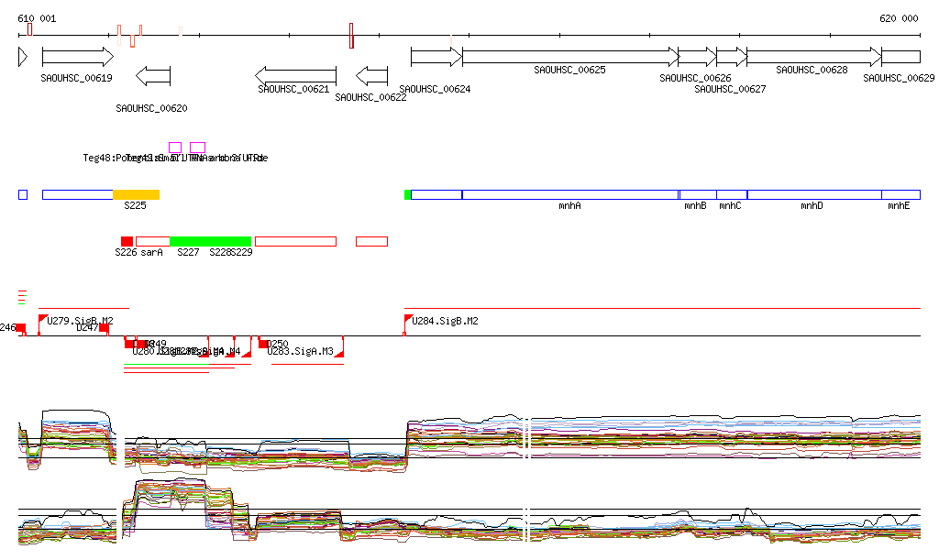The image size is (939, 560).
Task: Select the U284.SigB.M2 text label
Action: pos(445,322)
